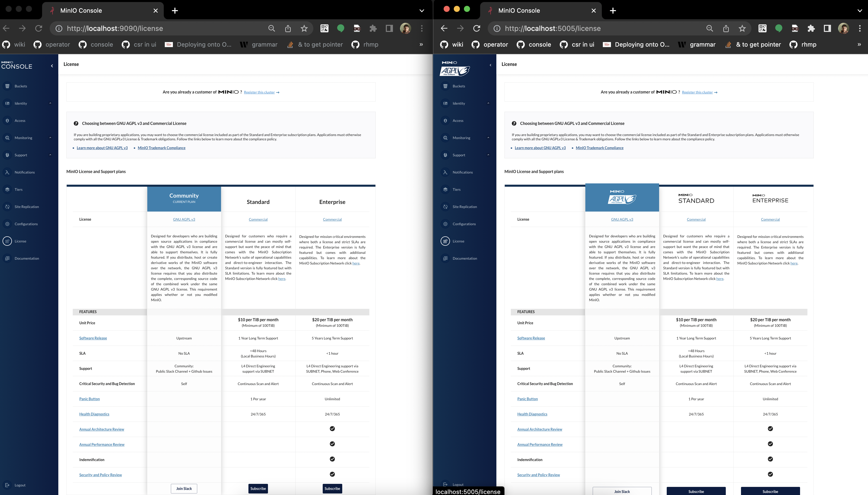Click Buckets icon in left window sidebar
The height and width of the screenshot is (495, 868).
[x=7, y=86]
